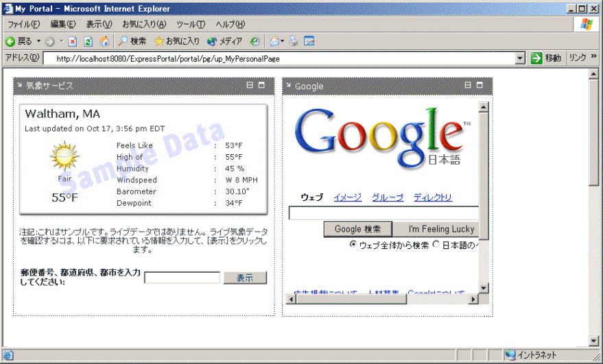Click the address bar URL field

pyautogui.click(x=279, y=58)
